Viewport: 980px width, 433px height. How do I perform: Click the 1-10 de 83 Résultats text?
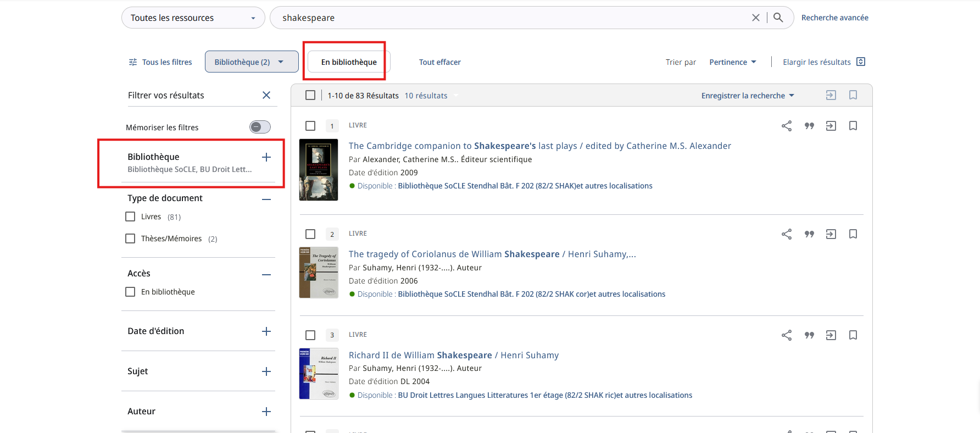click(x=363, y=96)
